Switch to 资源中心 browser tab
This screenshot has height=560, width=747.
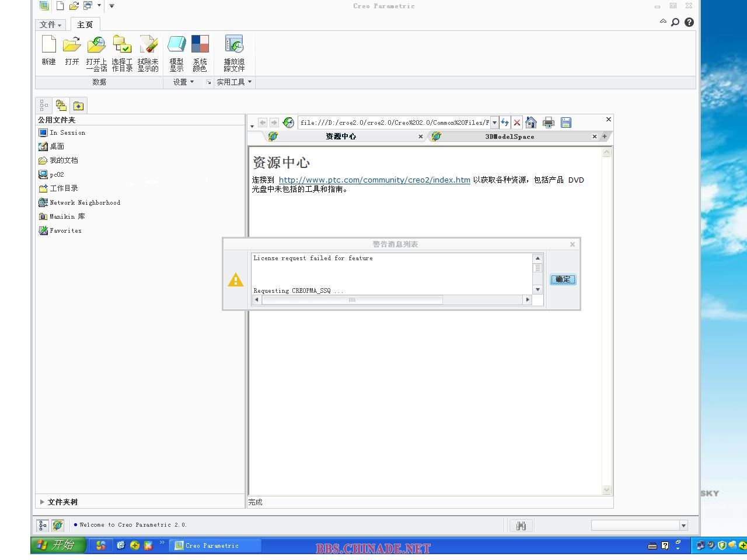pos(341,136)
